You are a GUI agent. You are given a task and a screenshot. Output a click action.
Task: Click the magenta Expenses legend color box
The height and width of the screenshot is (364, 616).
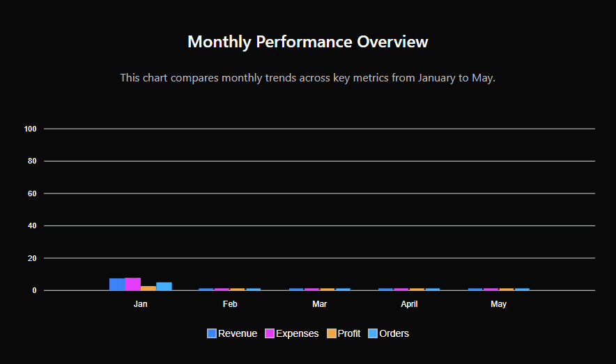click(x=270, y=333)
